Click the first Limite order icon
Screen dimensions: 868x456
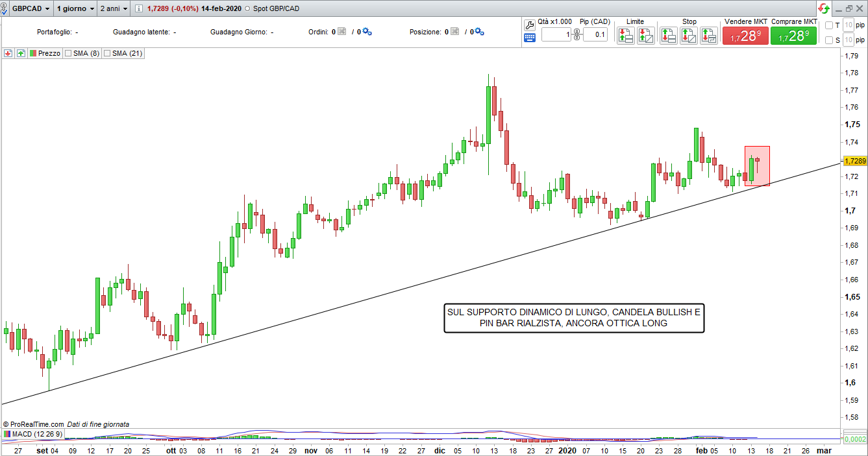626,36
